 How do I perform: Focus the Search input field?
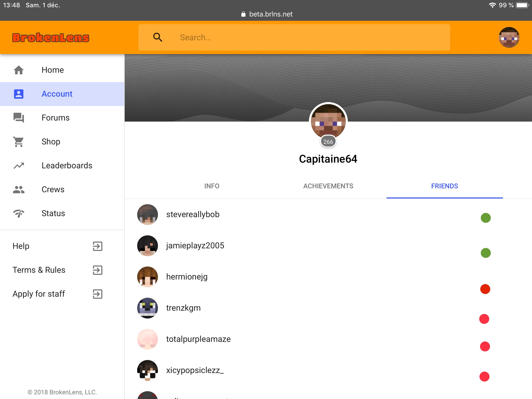point(294,37)
